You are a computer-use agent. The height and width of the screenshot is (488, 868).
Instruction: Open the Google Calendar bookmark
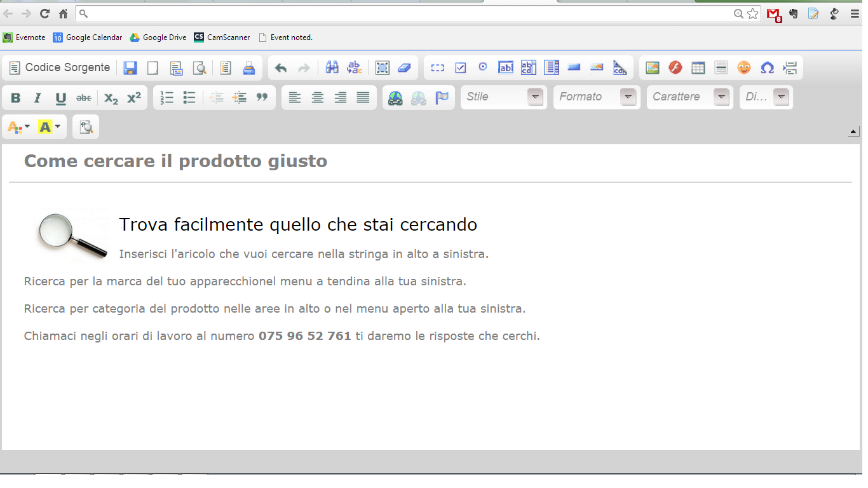tap(88, 37)
